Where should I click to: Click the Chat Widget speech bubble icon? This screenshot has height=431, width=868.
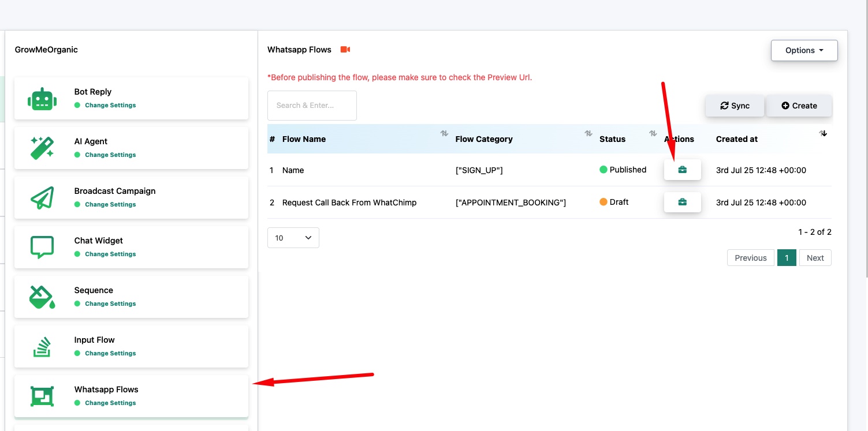[42, 248]
